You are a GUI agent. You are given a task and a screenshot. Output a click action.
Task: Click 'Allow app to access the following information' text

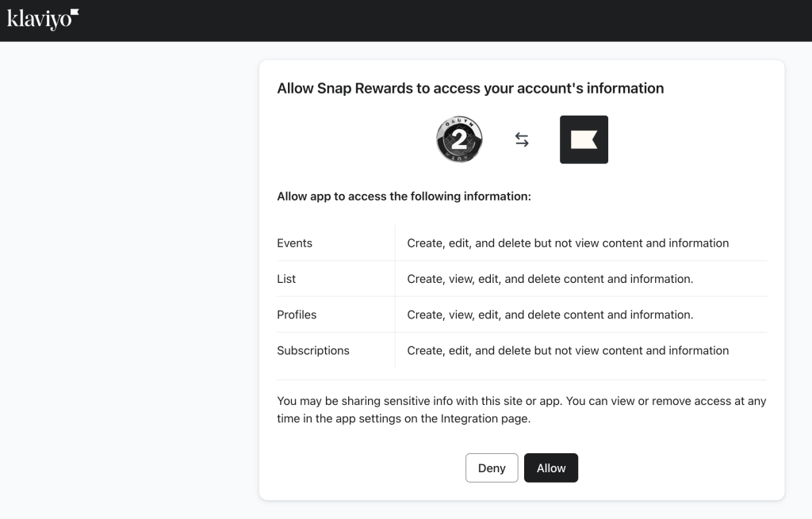coord(404,196)
